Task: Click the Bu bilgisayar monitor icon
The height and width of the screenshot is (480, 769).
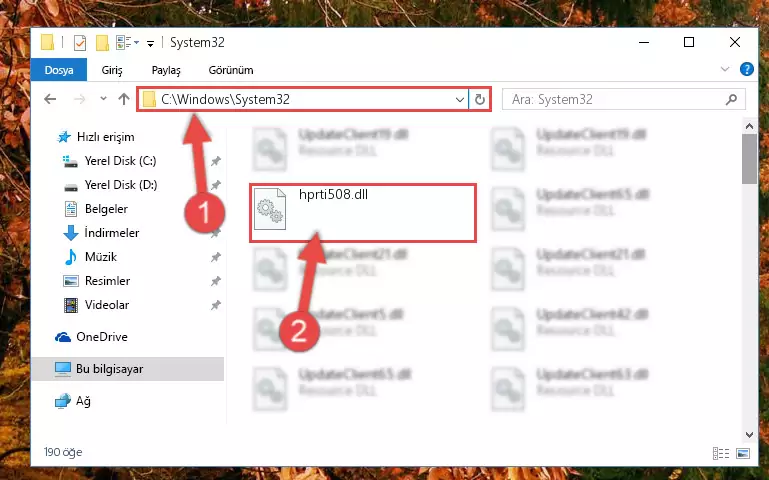Action: [63, 369]
